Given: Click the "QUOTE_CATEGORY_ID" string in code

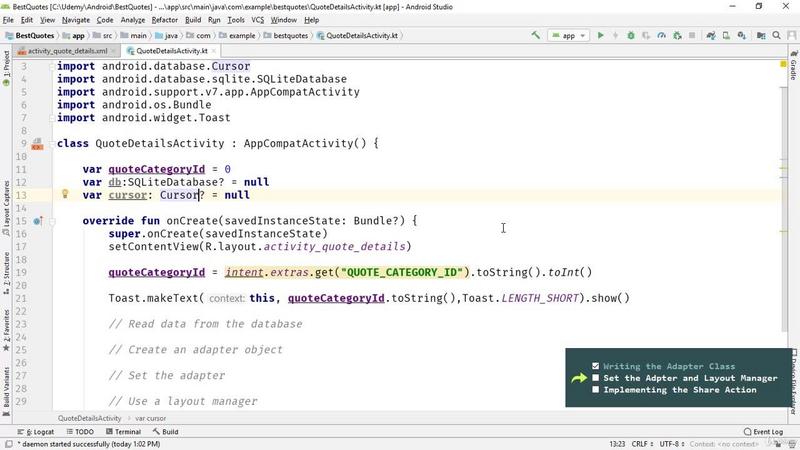Looking at the screenshot, I should [x=402, y=272].
